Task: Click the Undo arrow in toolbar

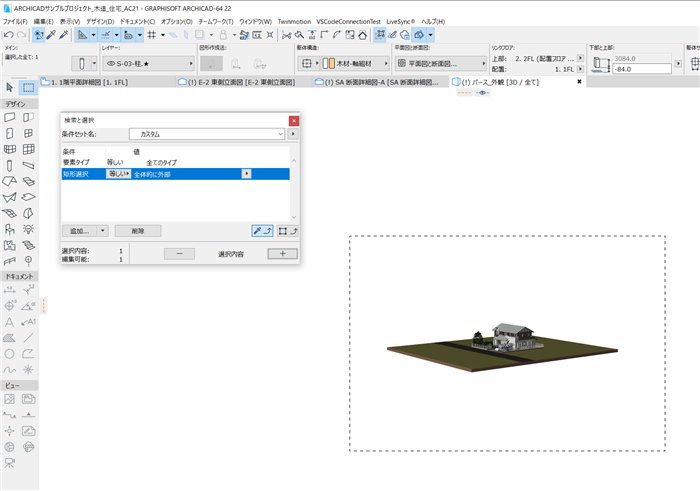Action: [x=8, y=35]
